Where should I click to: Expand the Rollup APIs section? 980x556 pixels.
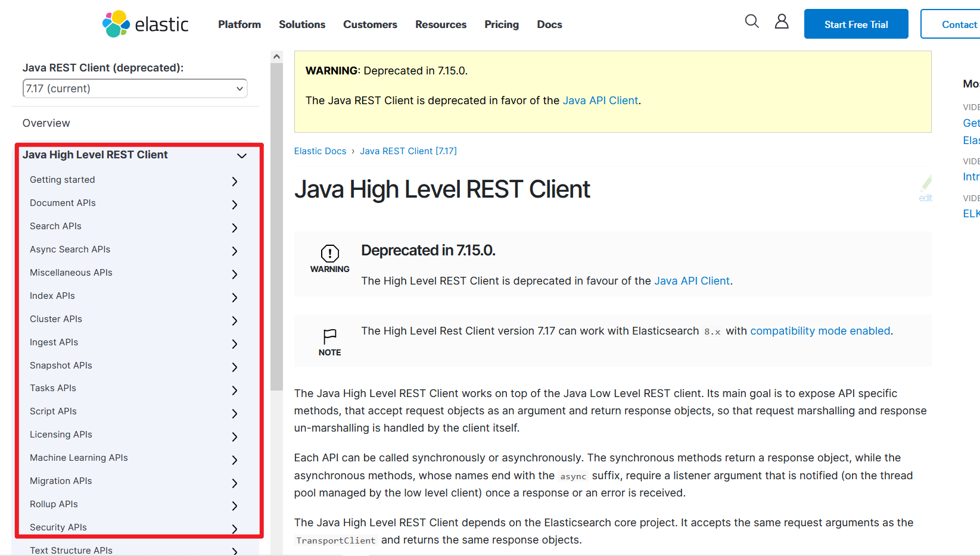235,506
